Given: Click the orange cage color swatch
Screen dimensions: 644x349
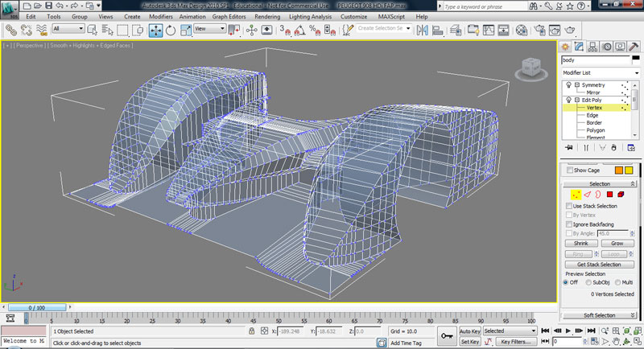Looking at the screenshot, I should (x=618, y=170).
